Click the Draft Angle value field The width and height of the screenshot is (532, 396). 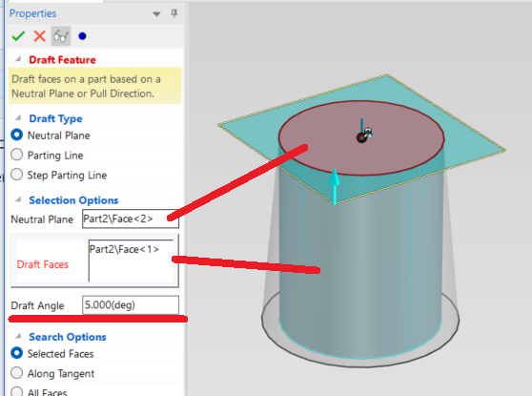click(x=131, y=305)
